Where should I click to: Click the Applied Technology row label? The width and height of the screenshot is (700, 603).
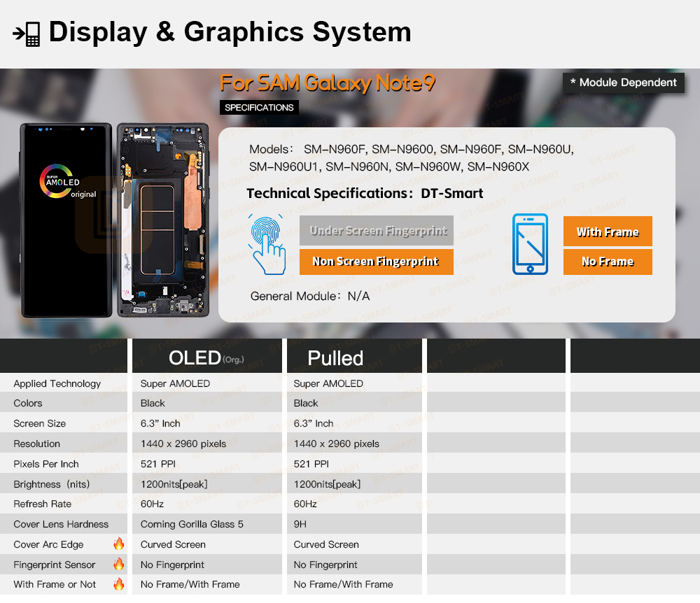tap(57, 383)
